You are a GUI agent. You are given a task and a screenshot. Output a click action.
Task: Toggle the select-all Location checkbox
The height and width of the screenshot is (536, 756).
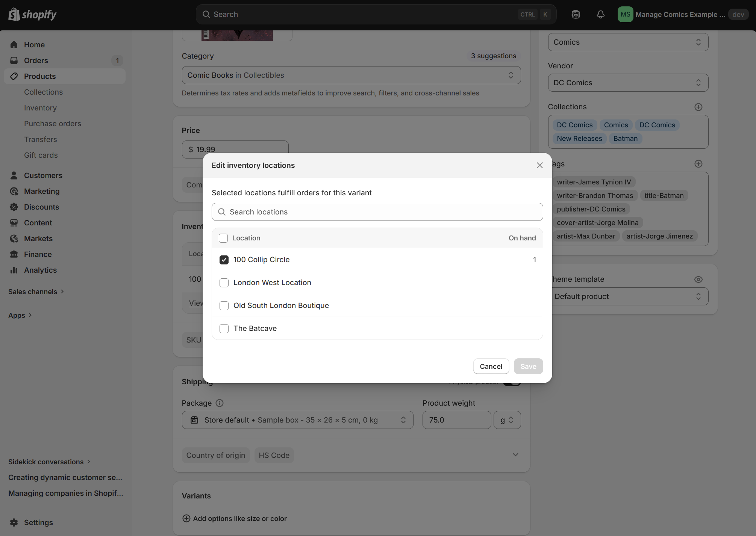pyautogui.click(x=223, y=238)
